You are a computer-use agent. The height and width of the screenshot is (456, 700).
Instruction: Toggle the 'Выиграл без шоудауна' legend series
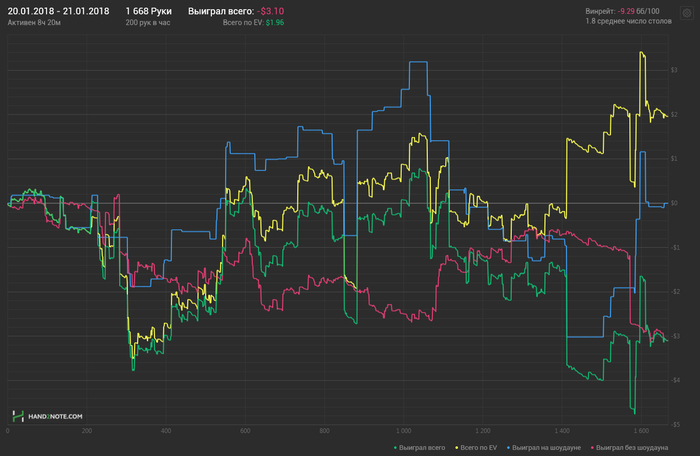point(629,448)
